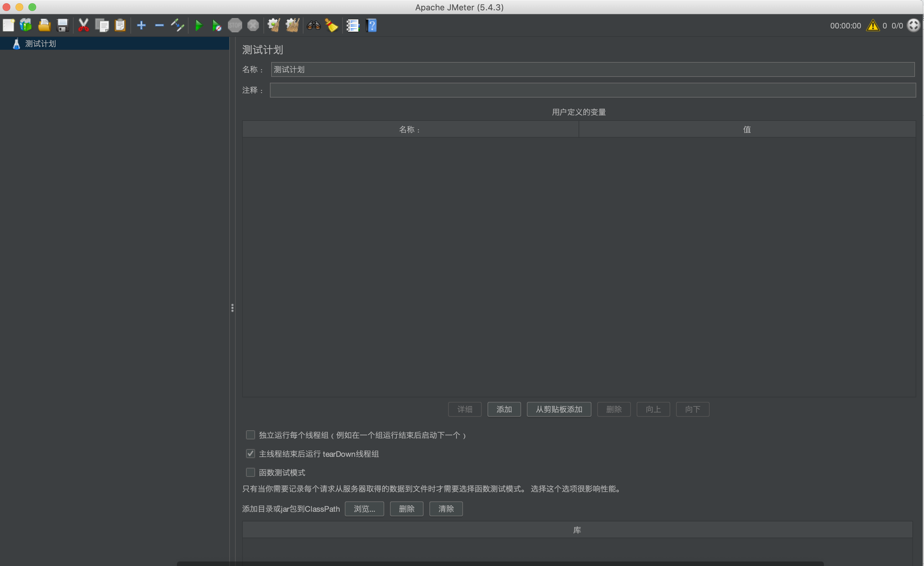Screen dimensions: 924x566
Task: Click the STOP test icon
Action: pyautogui.click(x=235, y=26)
